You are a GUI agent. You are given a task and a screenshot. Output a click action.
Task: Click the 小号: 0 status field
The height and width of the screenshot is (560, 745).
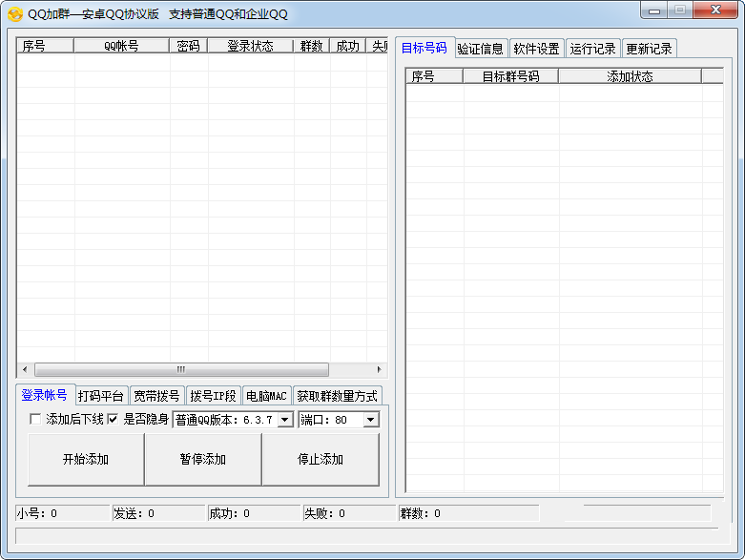pyautogui.click(x=62, y=513)
